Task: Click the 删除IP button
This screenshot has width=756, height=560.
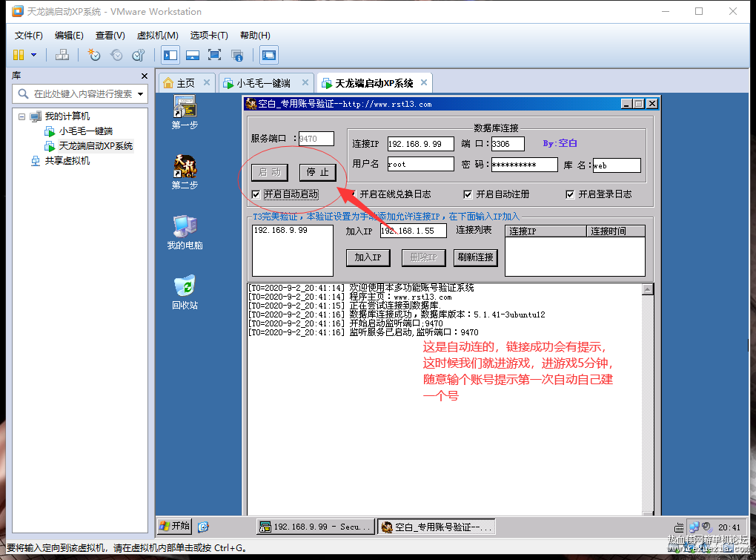Action: 423,257
